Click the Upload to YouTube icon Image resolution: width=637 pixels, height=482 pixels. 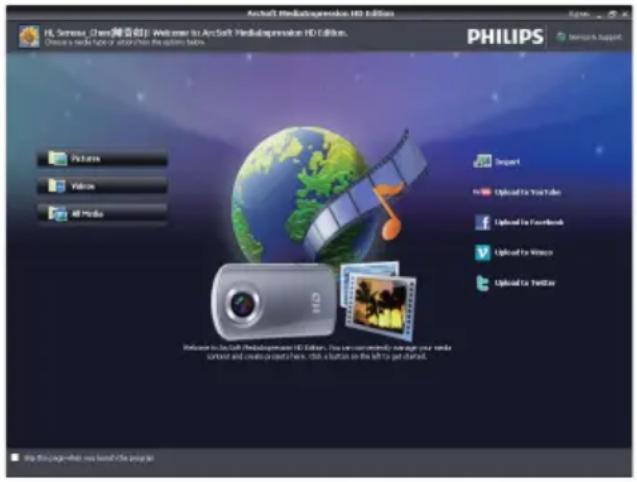click(x=482, y=192)
